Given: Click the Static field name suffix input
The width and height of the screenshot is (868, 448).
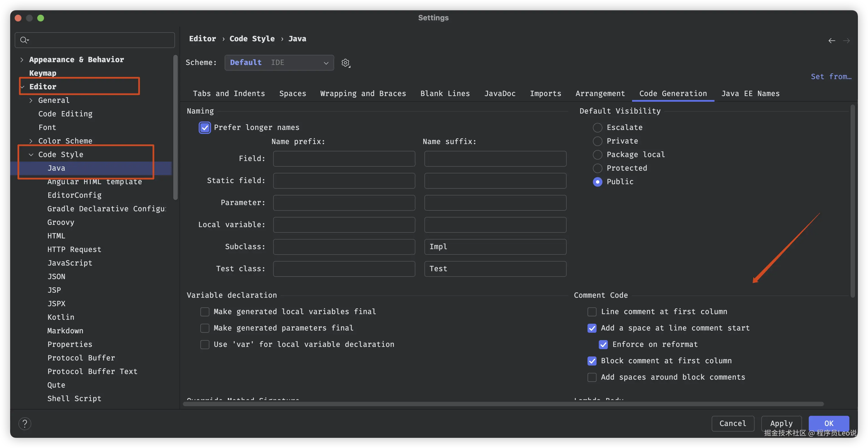Looking at the screenshot, I should pyautogui.click(x=495, y=181).
